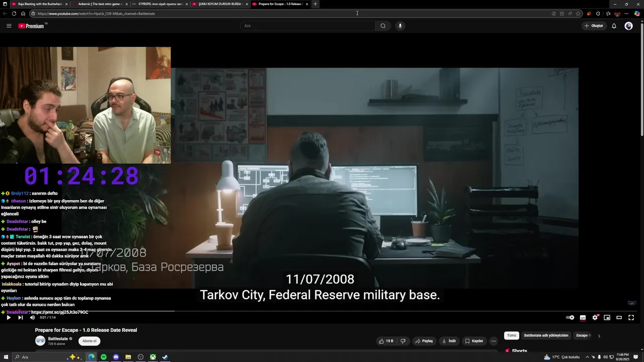This screenshot has width=644, height=362.
Task: Open the favorites hub icon in the toolbar
Action: pyautogui.click(x=608, y=14)
